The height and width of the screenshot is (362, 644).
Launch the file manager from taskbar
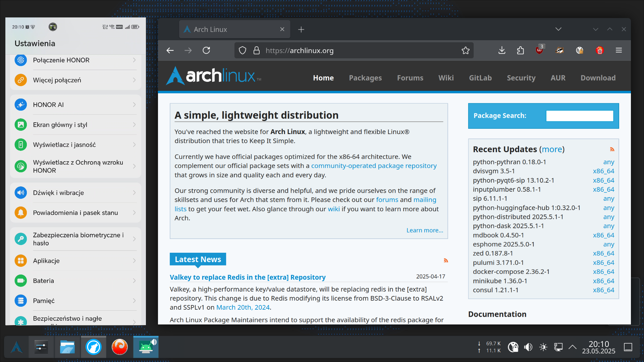pyautogui.click(x=67, y=347)
